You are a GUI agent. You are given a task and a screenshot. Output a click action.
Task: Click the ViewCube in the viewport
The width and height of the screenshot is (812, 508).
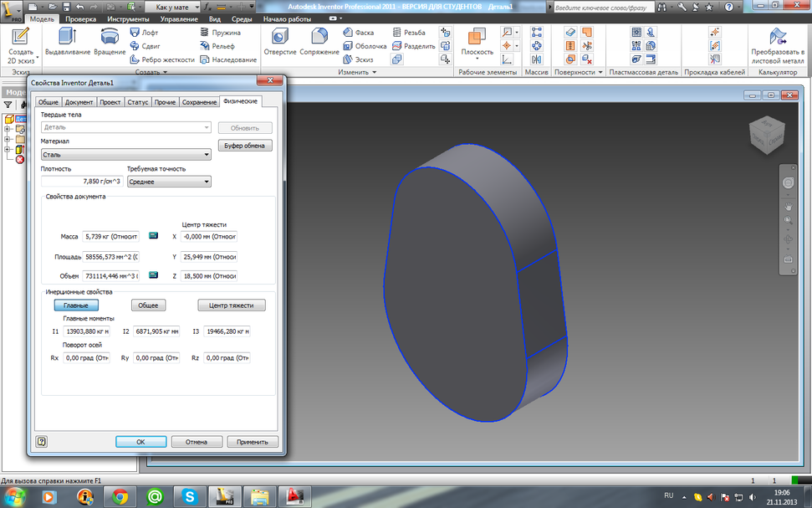765,134
